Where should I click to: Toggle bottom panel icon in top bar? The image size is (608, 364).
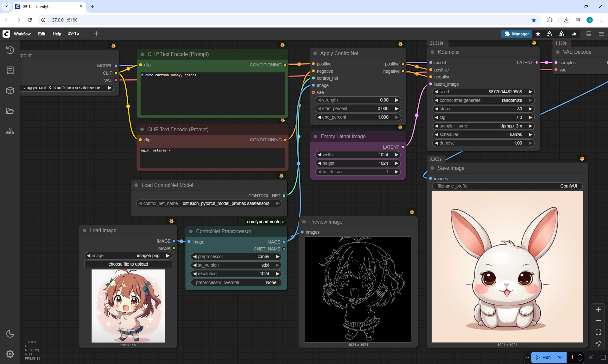589,34
